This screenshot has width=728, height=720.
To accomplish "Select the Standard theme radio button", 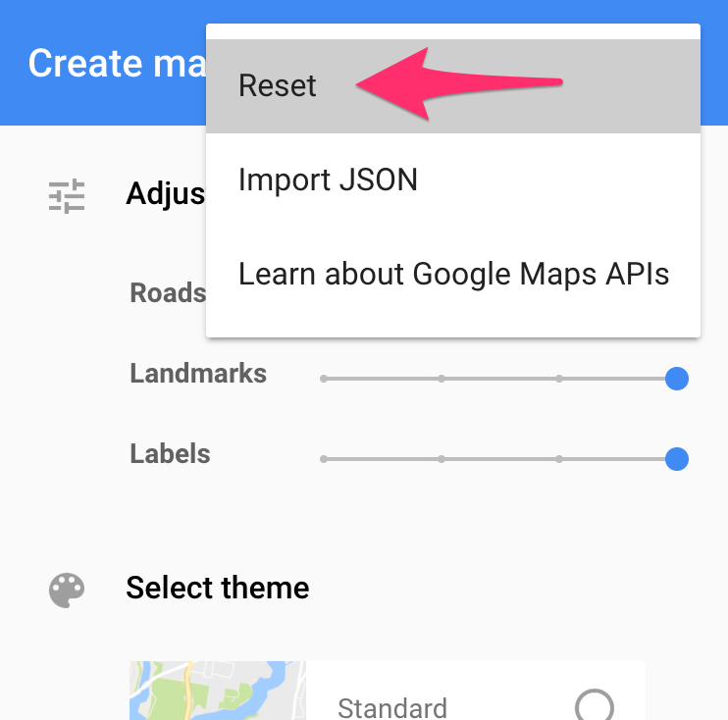I will (595, 704).
